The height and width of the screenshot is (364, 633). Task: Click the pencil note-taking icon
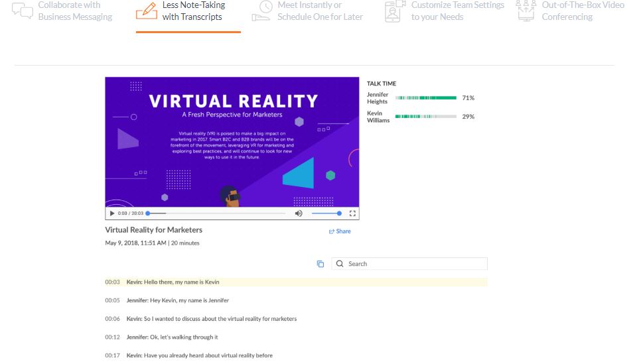coord(147,11)
